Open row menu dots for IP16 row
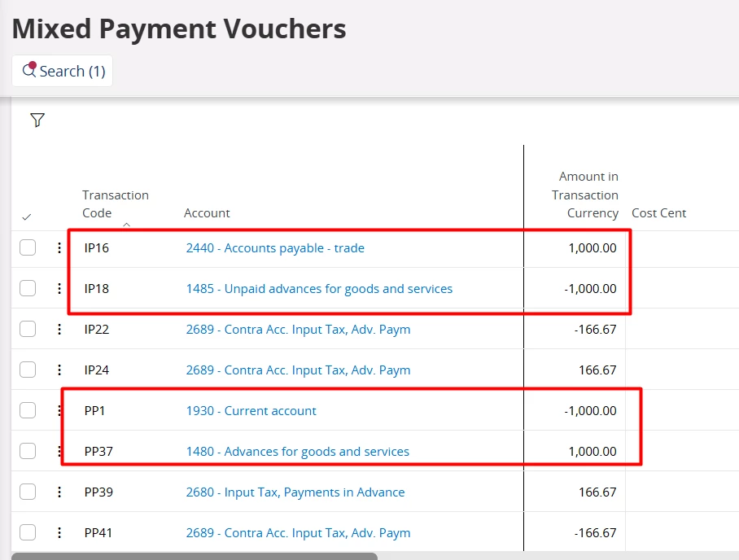The height and width of the screenshot is (560, 739). tap(59, 247)
